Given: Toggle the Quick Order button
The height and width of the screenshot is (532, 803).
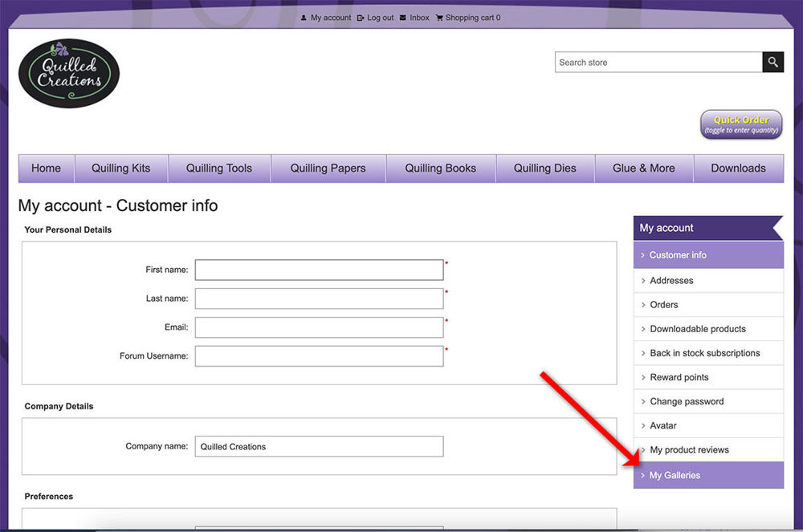Looking at the screenshot, I should (741, 124).
